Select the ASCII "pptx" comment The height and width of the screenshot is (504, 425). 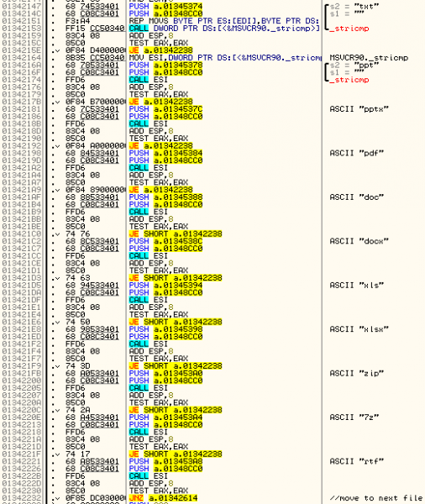point(359,109)
